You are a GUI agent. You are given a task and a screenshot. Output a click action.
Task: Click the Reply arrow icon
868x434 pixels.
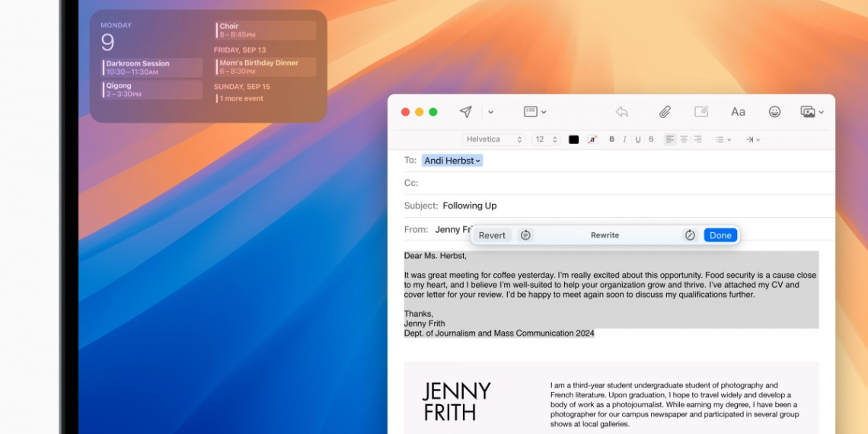coord(621,112)
